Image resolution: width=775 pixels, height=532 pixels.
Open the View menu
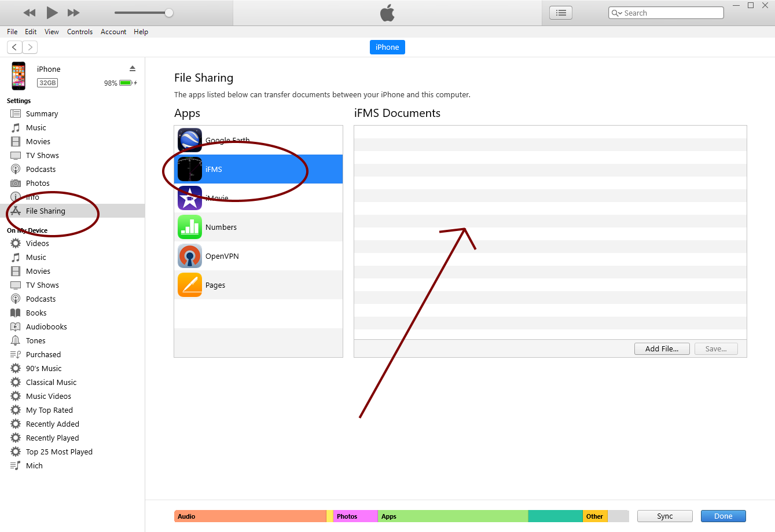[52, 32]
